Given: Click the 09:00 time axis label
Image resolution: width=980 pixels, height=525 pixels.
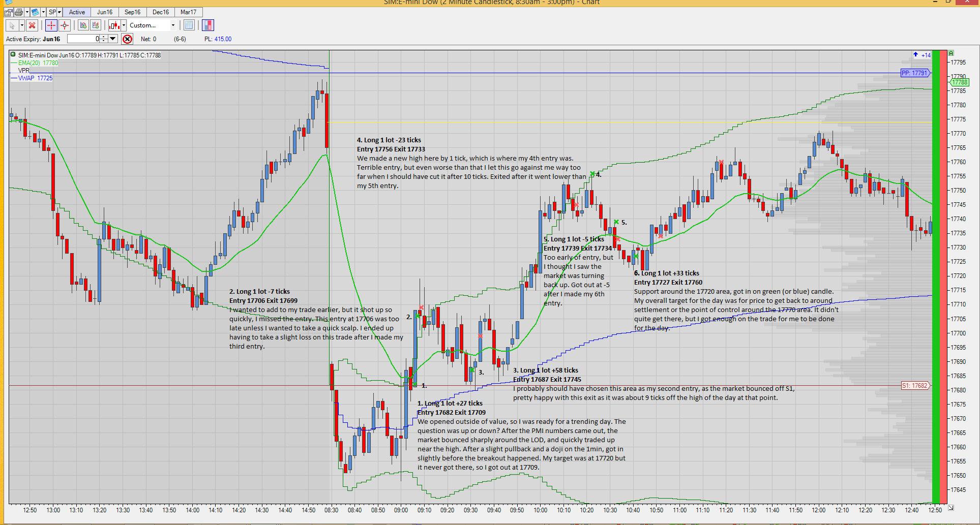Looking at the screenshot, I should [x=401, y=510].
